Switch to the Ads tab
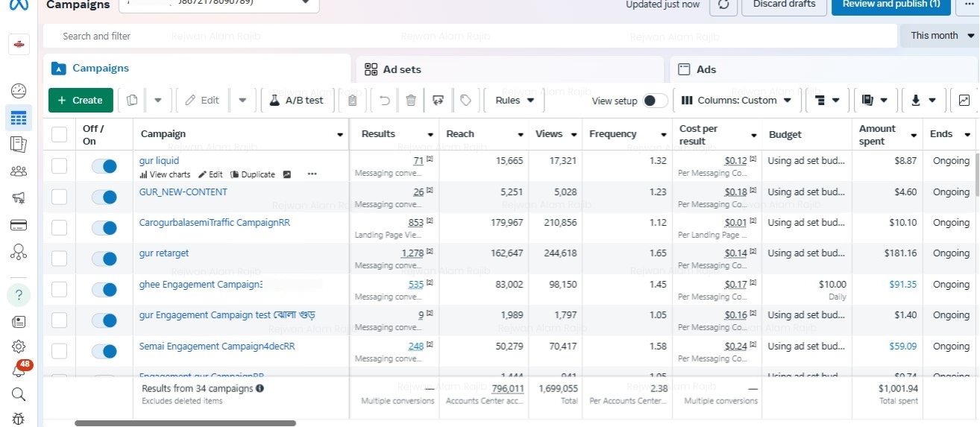The height and width of the screenshot is (427, 980). pyautogui.click(x=706, y=69)
